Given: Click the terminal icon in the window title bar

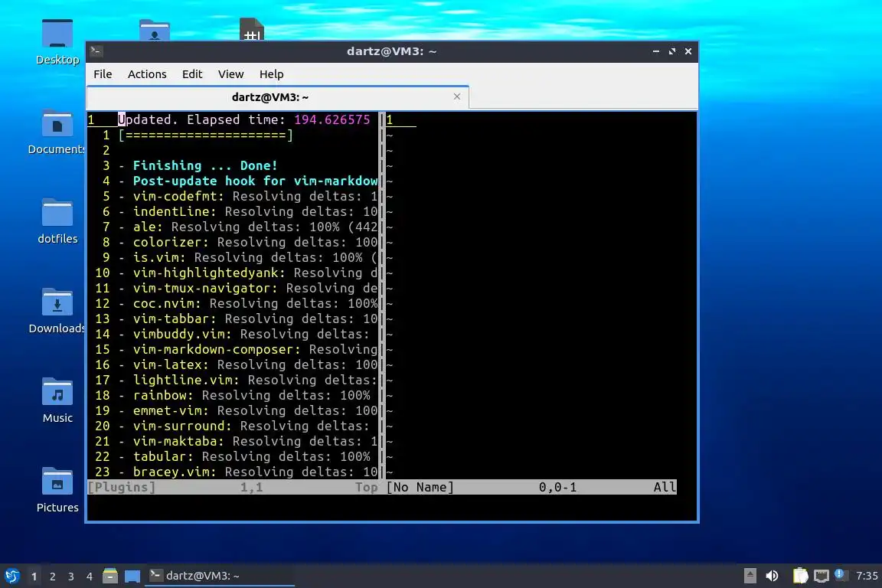Looking at the screenshot, I should click(96, 51).
